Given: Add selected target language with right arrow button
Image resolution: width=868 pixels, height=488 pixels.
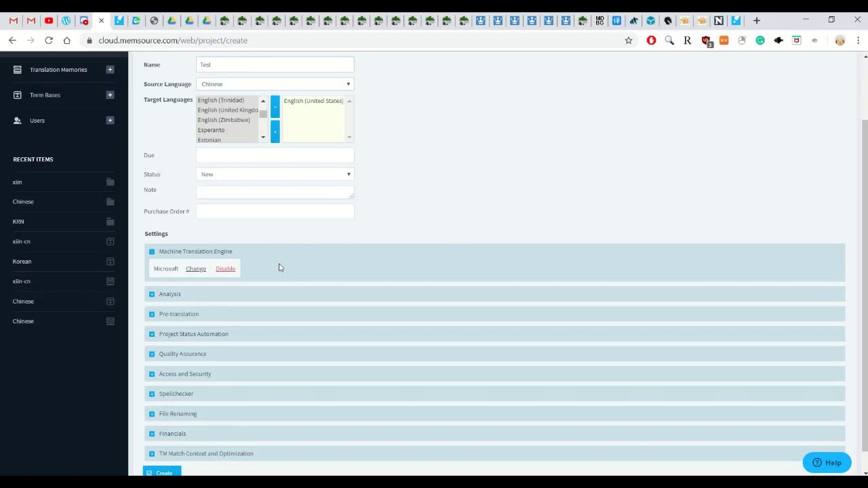Looking at the screenshot, I should (x=275, y=107).
